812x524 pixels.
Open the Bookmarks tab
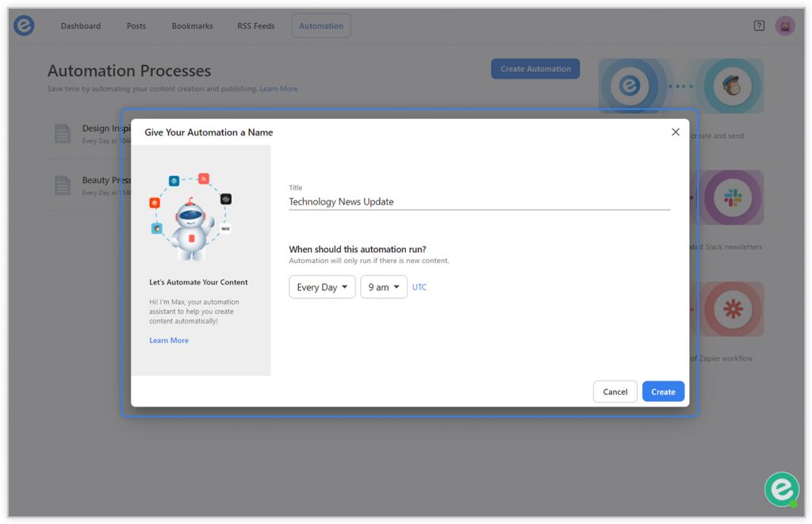click(192, 26)
